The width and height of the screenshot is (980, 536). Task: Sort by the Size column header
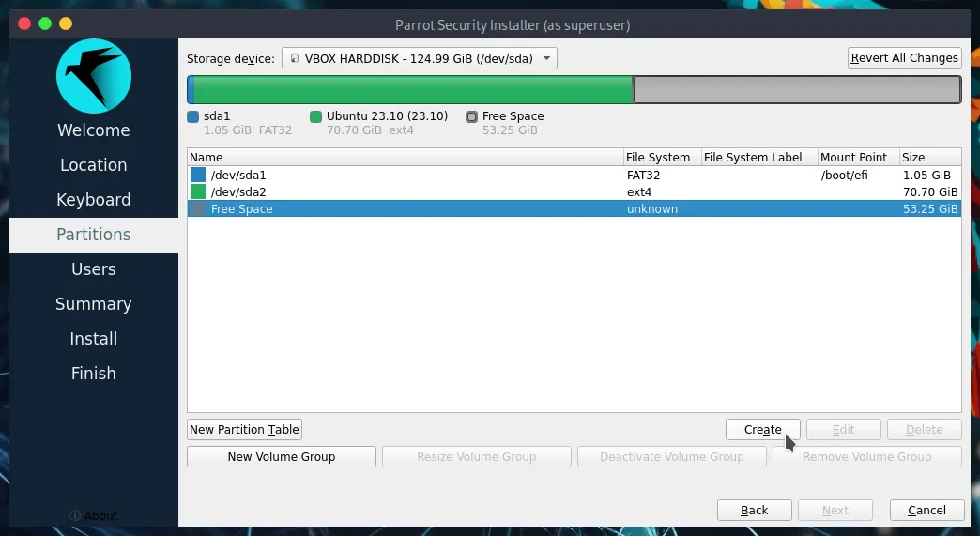930,158
